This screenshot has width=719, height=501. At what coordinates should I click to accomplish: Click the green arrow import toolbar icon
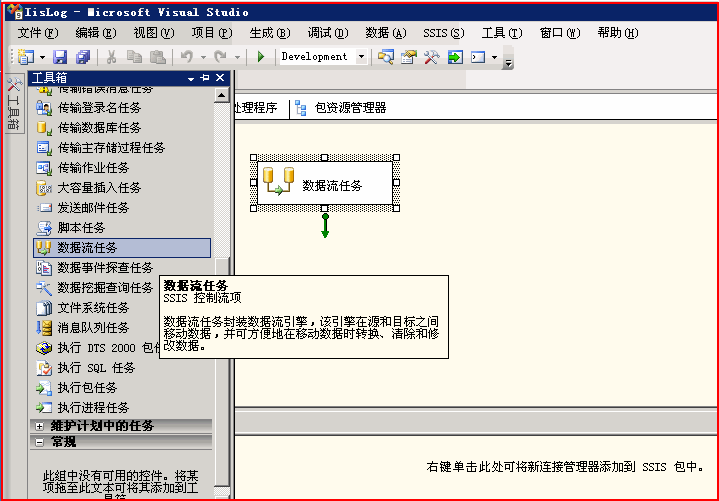455,57
